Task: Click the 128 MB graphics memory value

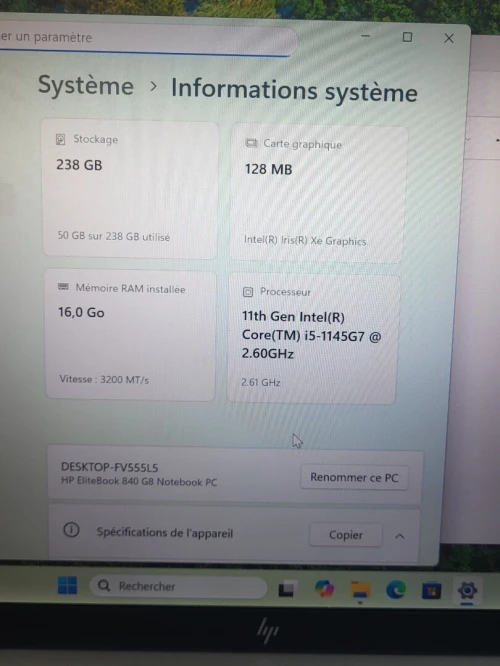Action: 268,169
